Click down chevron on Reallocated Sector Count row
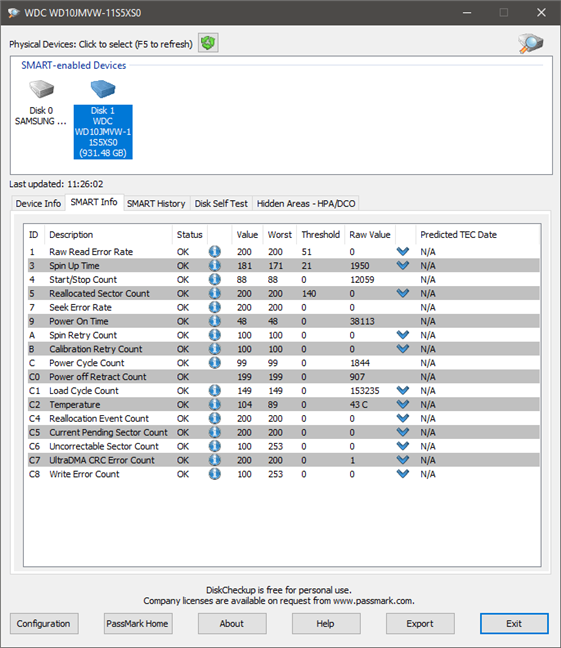This screenshot has height=648, width=561. coord(403,293)
